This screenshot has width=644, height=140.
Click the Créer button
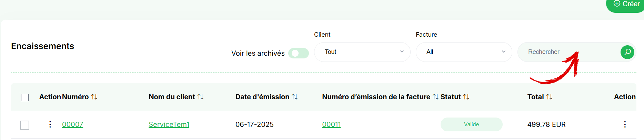(x=626, y=4)
